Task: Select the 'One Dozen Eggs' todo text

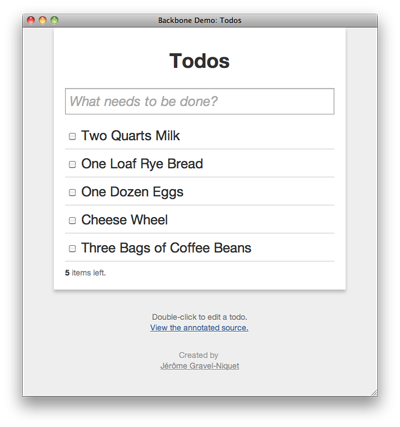Action: tap(132, 192)
